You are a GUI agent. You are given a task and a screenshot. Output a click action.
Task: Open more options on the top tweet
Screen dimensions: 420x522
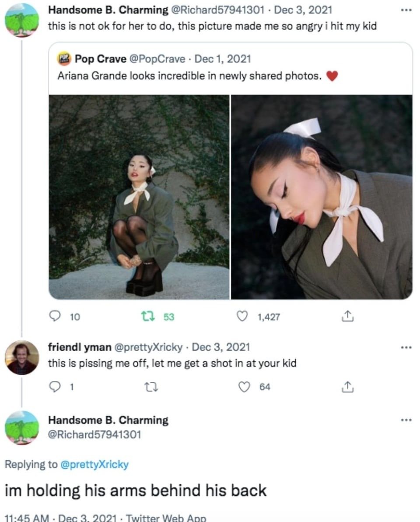pos(406,11)
